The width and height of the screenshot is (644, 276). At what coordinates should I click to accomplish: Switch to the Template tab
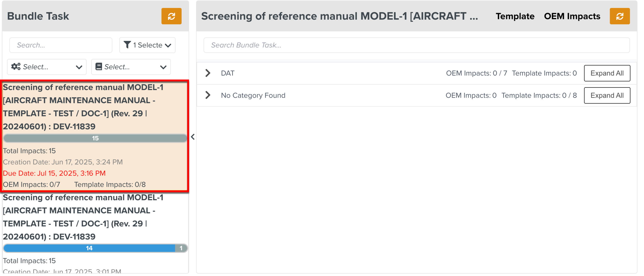click(515, 16)
